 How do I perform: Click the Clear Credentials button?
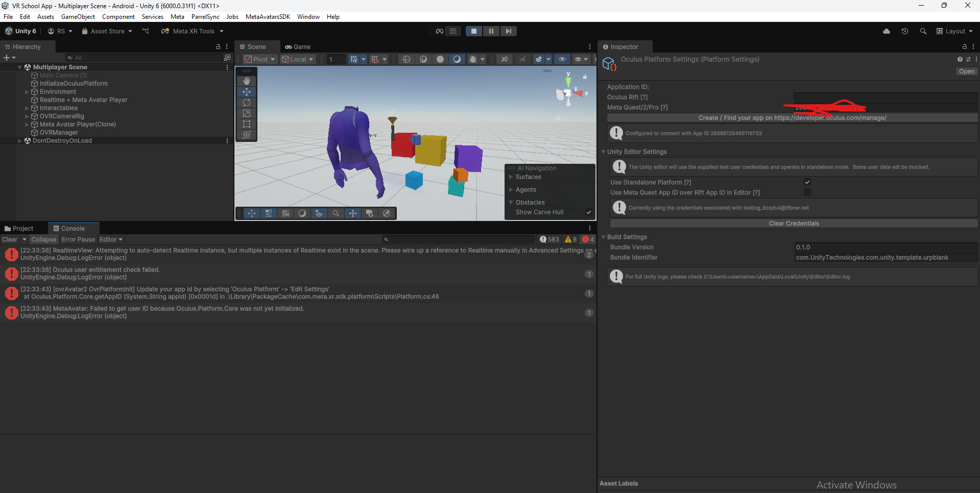coord(794,223)
